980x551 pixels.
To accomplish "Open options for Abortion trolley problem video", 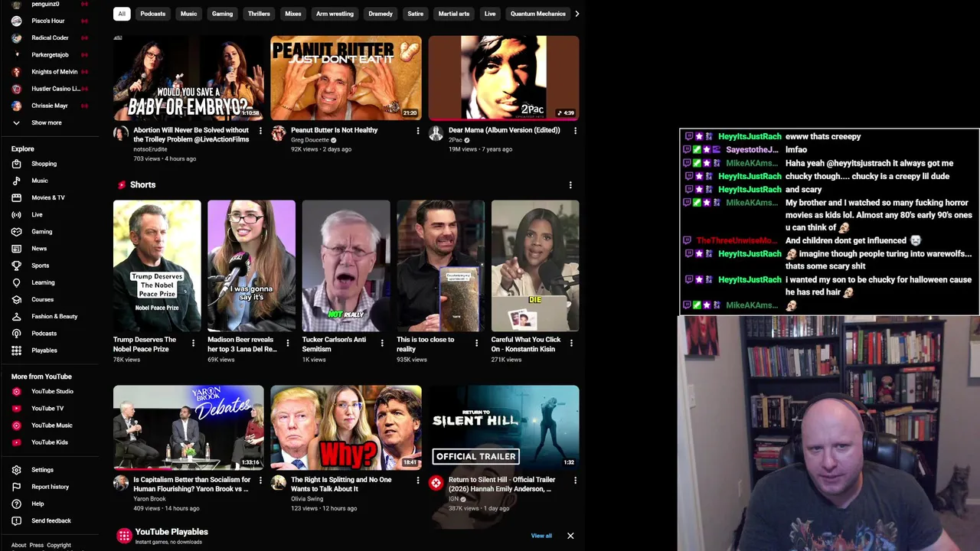I will click(260, 131).
